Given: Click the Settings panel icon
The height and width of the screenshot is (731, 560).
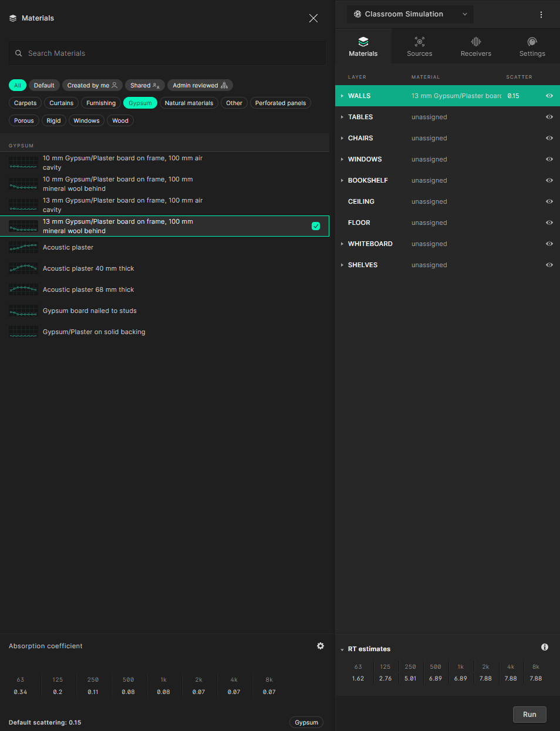Looking at the screenshot, I should (532, 42).
